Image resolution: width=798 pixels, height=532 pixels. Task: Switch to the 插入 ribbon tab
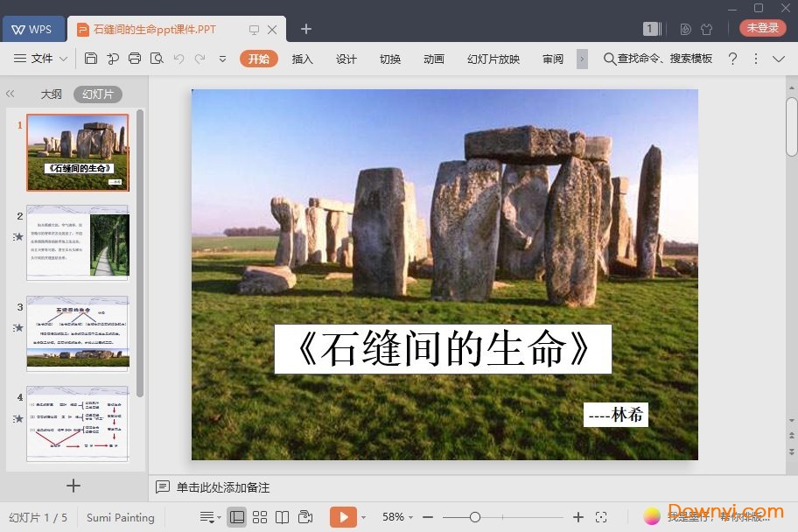click(302, 59)
